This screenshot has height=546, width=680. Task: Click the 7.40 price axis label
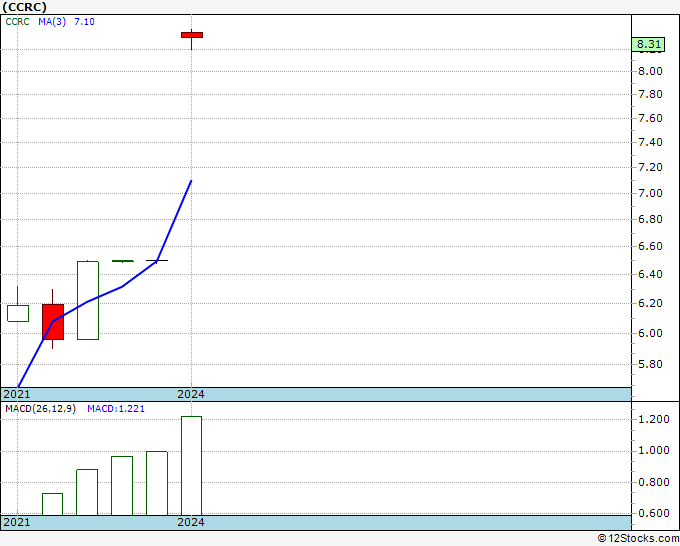650,142
